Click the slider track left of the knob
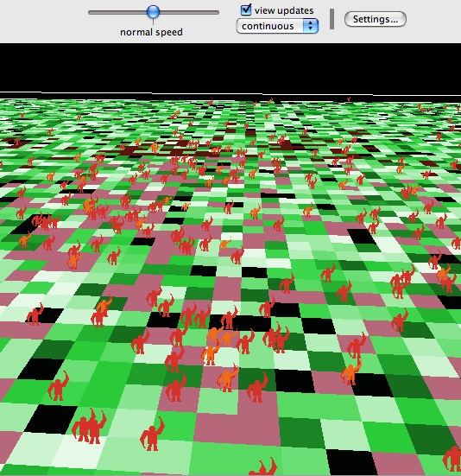The width and height of the screenshot is (461, 476). 117,12
